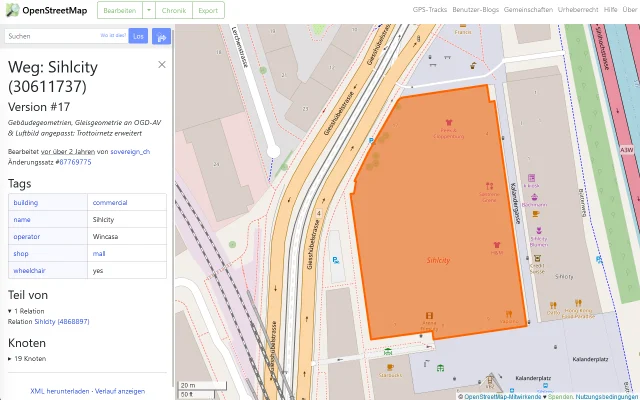The height and width of the screenshot is (400, 640).
Task: Click the cafe cup icon below Bachmann
Action: click(x=536, y=214)
